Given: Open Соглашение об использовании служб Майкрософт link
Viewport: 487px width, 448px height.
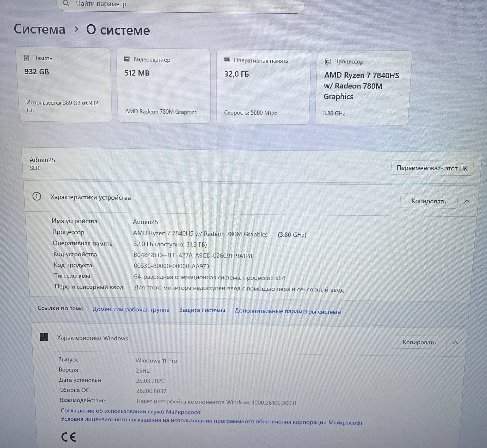Looking at the screenshot, I should [131, 411].
